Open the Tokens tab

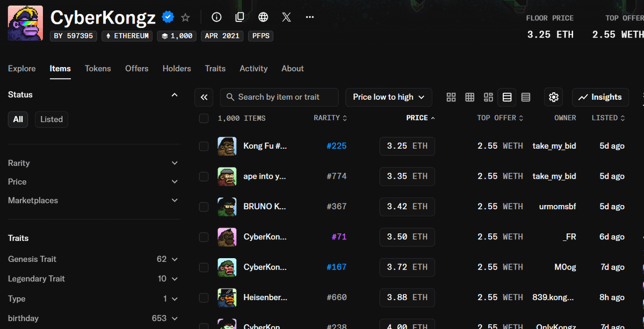tap(98, 69)
